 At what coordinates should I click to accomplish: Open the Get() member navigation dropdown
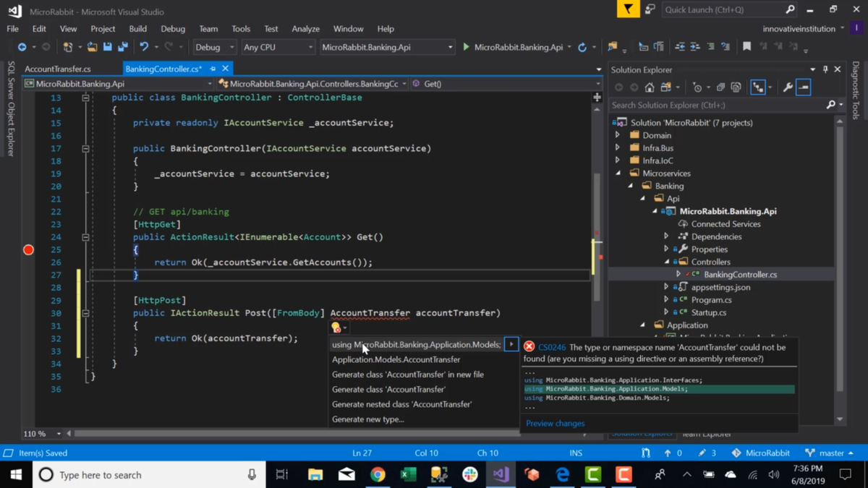(x=505, y=84)
